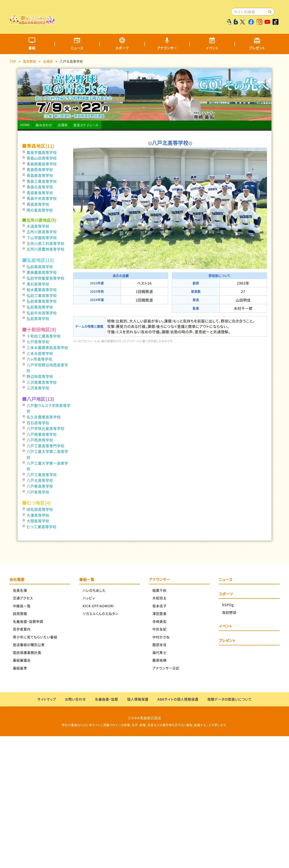Open 弘前学院聖愛高等学校 school page
This screenshot has width=289, height=868.
coord(45,278)
